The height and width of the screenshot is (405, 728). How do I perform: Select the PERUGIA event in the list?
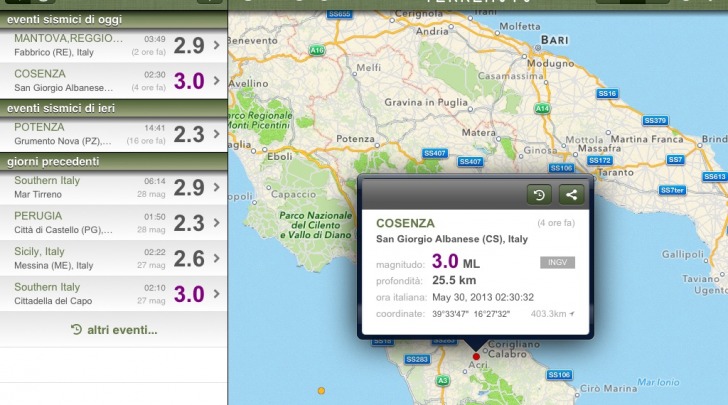pos(114,222)
